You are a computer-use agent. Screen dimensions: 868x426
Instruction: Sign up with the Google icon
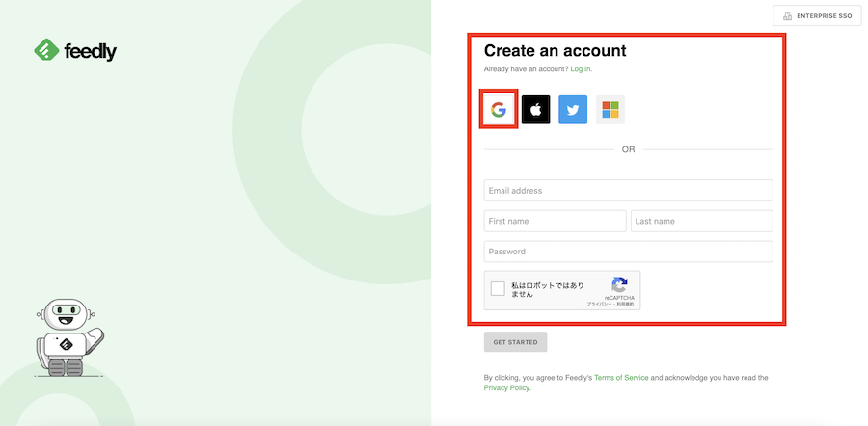click(498, 110)
